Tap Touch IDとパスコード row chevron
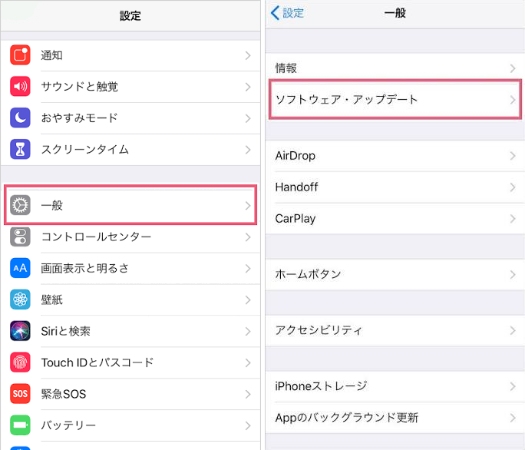 coord(248,363)
